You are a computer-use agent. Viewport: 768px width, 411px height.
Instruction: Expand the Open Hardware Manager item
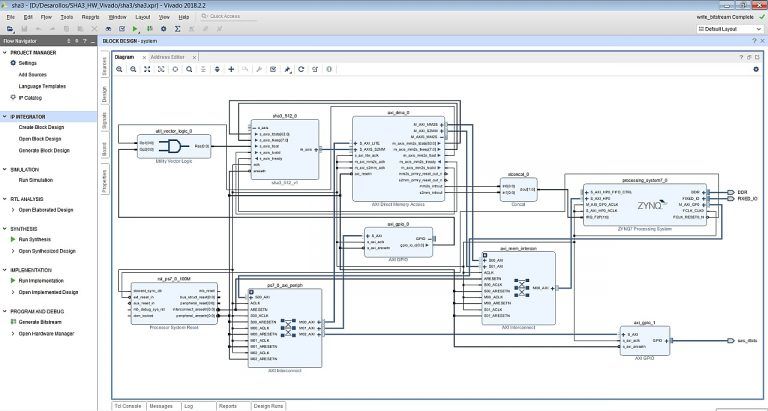point(13,334)
